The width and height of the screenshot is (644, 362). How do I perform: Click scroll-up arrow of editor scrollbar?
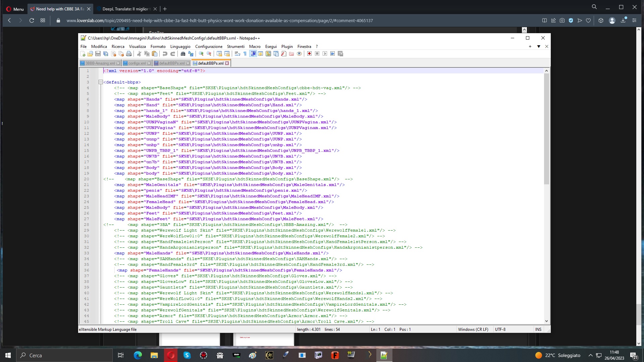(546, 71)
